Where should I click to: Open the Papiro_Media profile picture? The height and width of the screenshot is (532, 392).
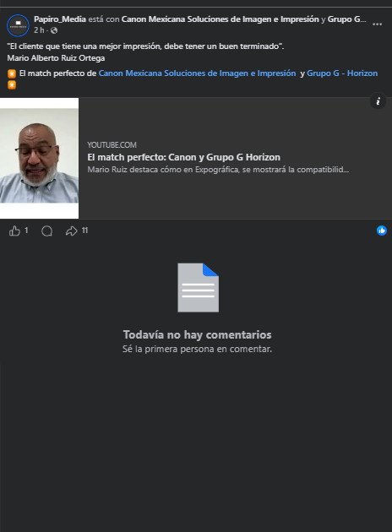[x=18, y=25]
